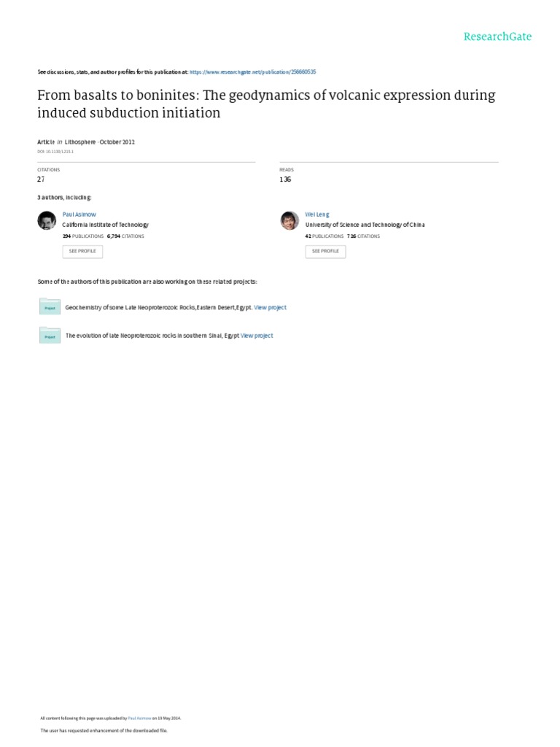The image size is (560, 747).
Task: Click University of Science and Technology of China
Action: pos(365,225)
